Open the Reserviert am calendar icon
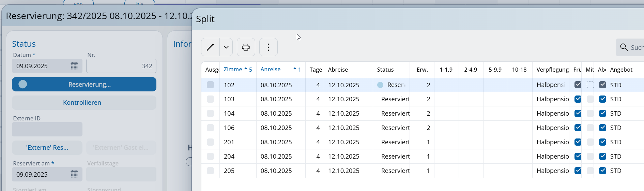 click(74, 174)
